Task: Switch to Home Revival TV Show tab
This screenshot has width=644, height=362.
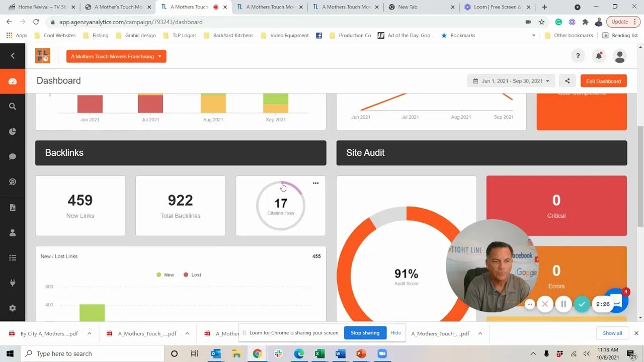Action: click(42, 7)
